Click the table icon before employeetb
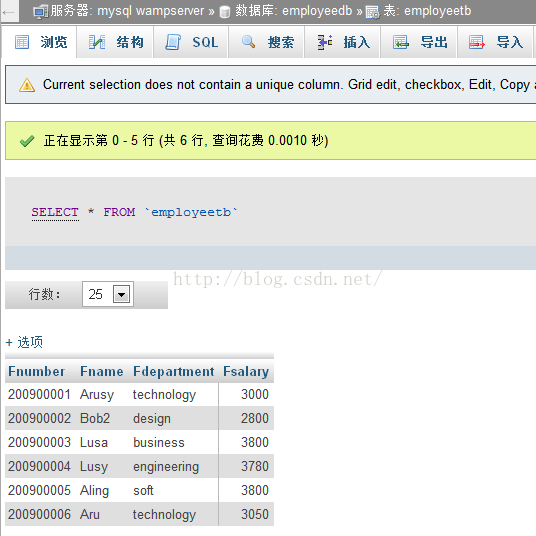Screen dimensions: 536x536 click(x=372, y=12)
